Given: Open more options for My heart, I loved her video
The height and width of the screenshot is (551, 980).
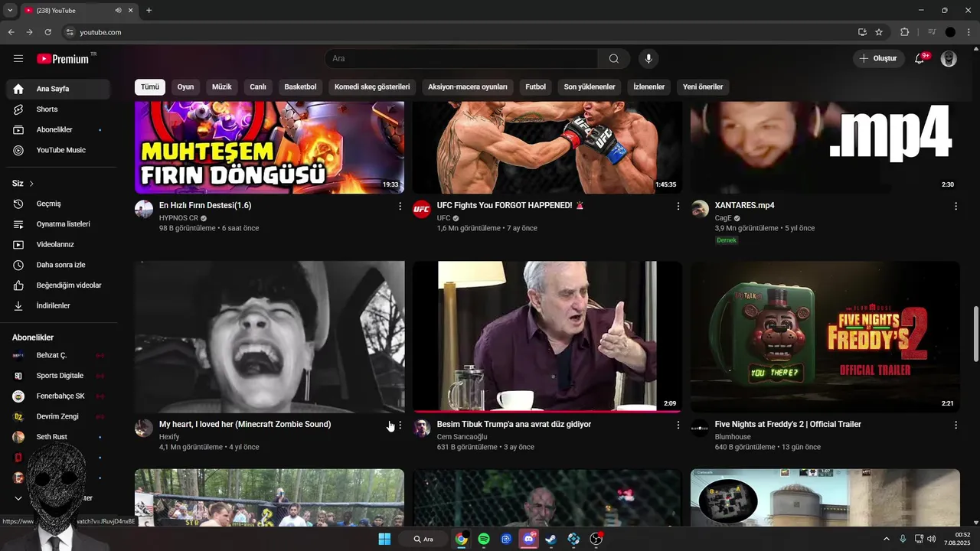Looking at the screenshot, I should pos(400,425).
